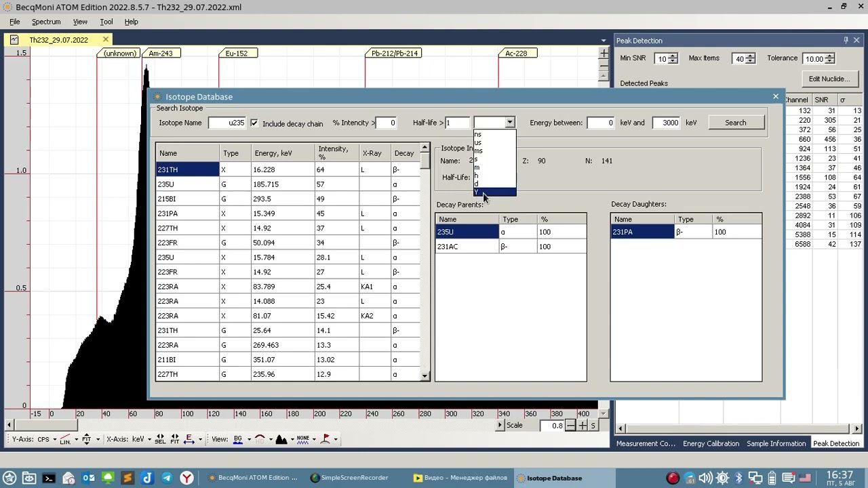Viewport: 868px width, 488px height.
Task: Open Y-Axis CPS dropdown arrow
Action: [x=54, y=439]
